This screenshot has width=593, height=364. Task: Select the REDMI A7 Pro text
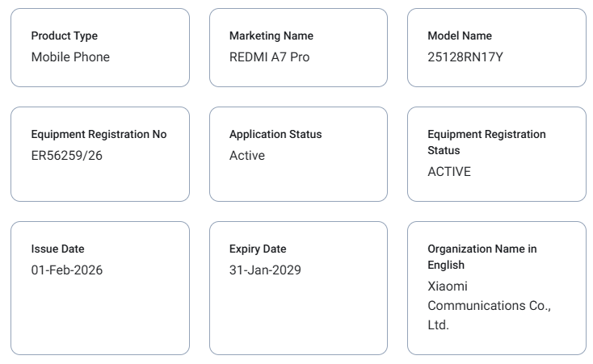coord(269,56)
